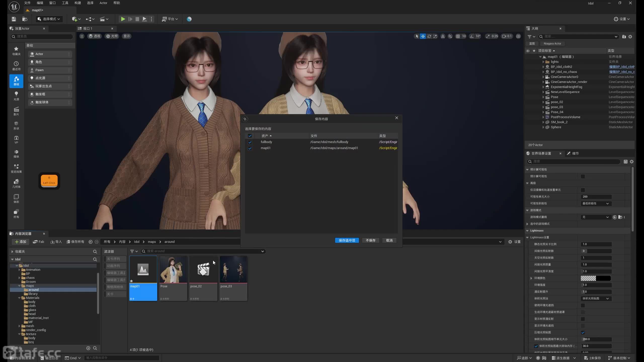Open the viewport layout grid icon
Image resolution: width=644 pixels, height=362 pixels.
click(x=518, y=36)
